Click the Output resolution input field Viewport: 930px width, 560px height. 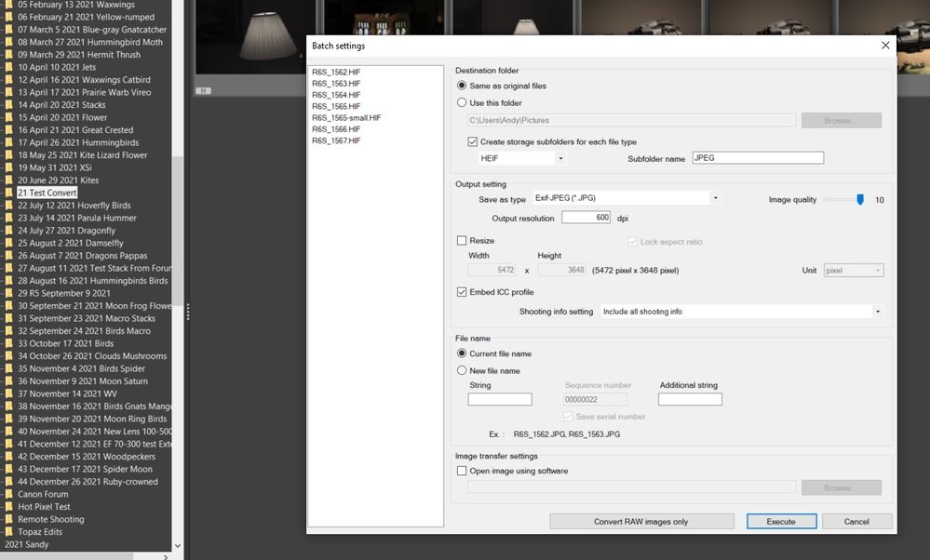(x=588, y=216)
